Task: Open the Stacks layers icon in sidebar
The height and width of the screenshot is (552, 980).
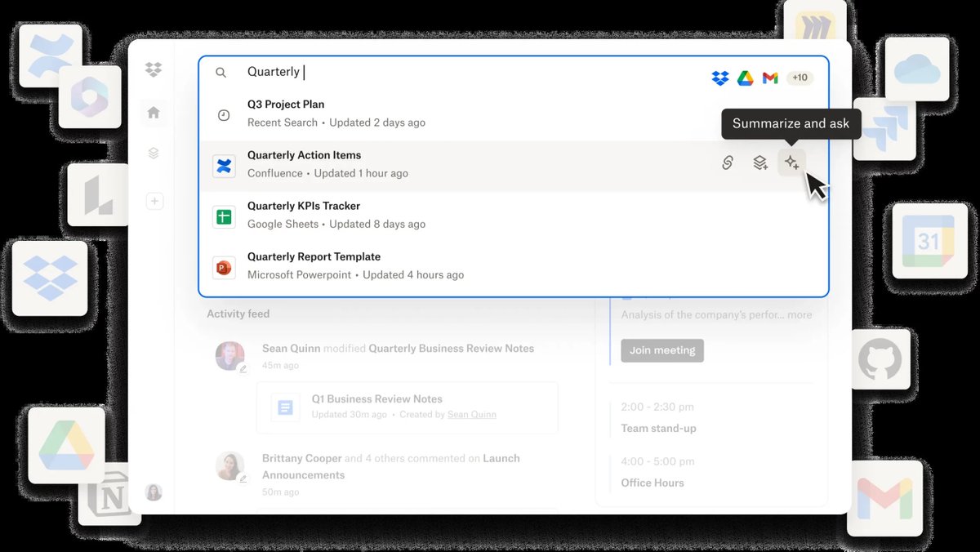Action: tap(154, 153)
